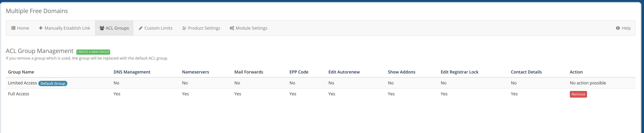Switch to Custom Limits tab
The height and width of the screenshot is (133, 644).
pos(156,28)
